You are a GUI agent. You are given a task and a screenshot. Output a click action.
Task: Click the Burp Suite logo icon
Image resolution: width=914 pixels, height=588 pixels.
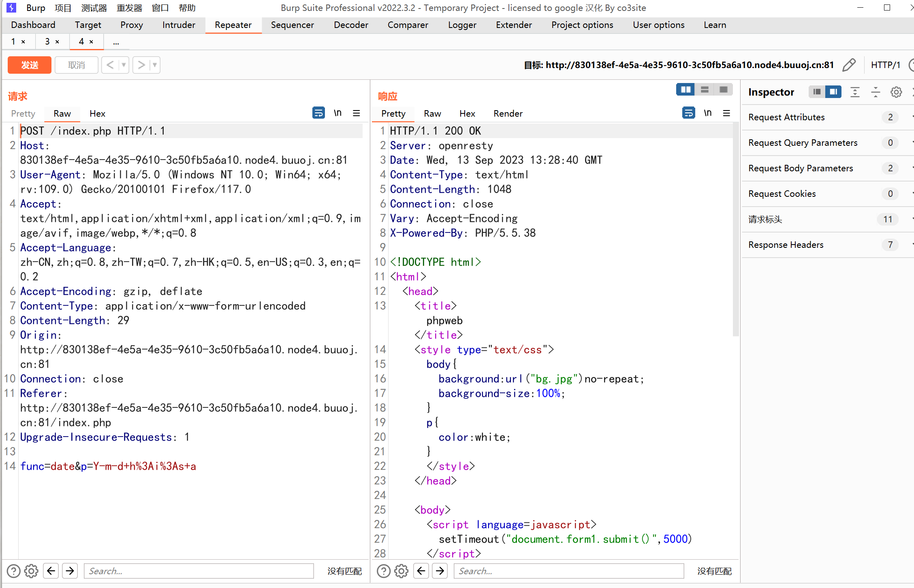click(11, 8)
